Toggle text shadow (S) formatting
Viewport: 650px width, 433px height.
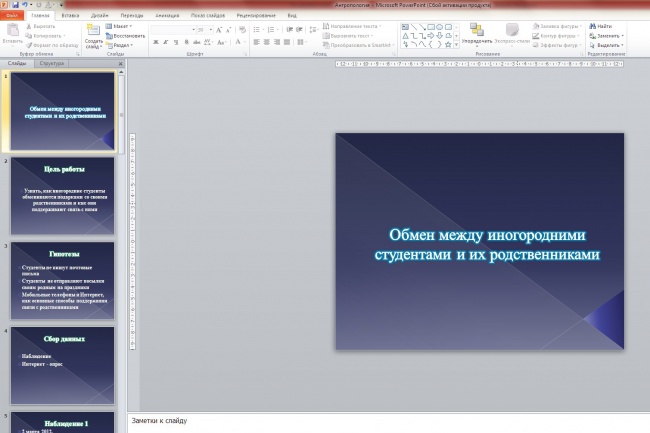[186, 42]
